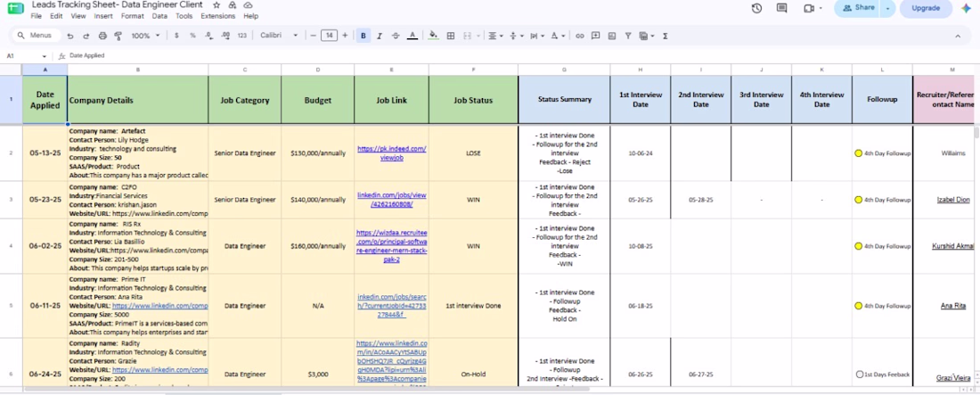980x395 pixels.
Task: Toggle bold formatting
Action: (x=363, y=36)
